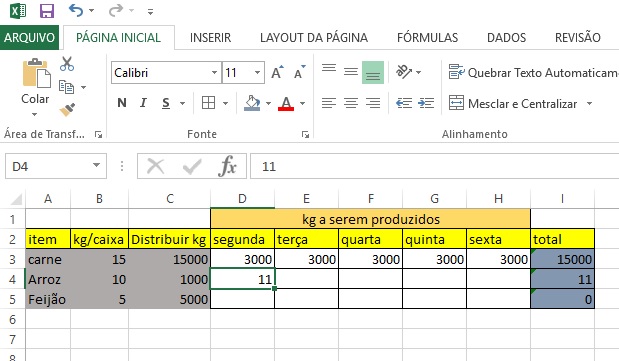Open the ARQUIVO tab
Viewport: 619px width, 361px height.
29,38
